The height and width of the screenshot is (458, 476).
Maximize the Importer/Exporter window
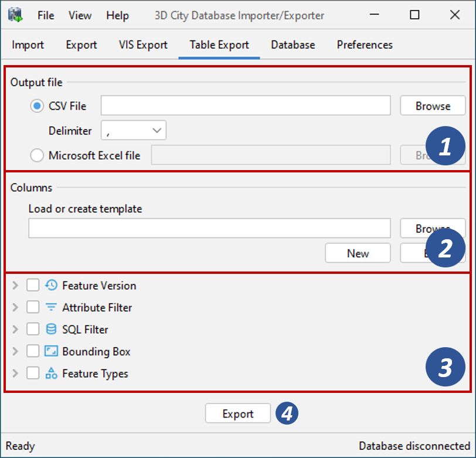tap(414, 15)
